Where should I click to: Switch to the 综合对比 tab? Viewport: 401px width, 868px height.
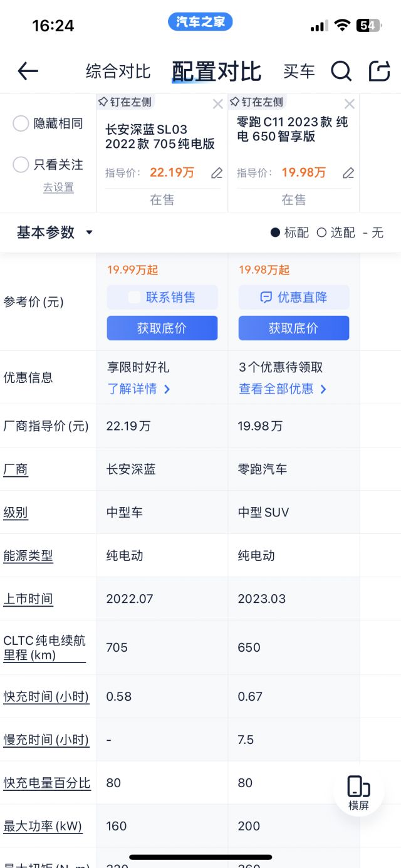[x=117, y=71]
